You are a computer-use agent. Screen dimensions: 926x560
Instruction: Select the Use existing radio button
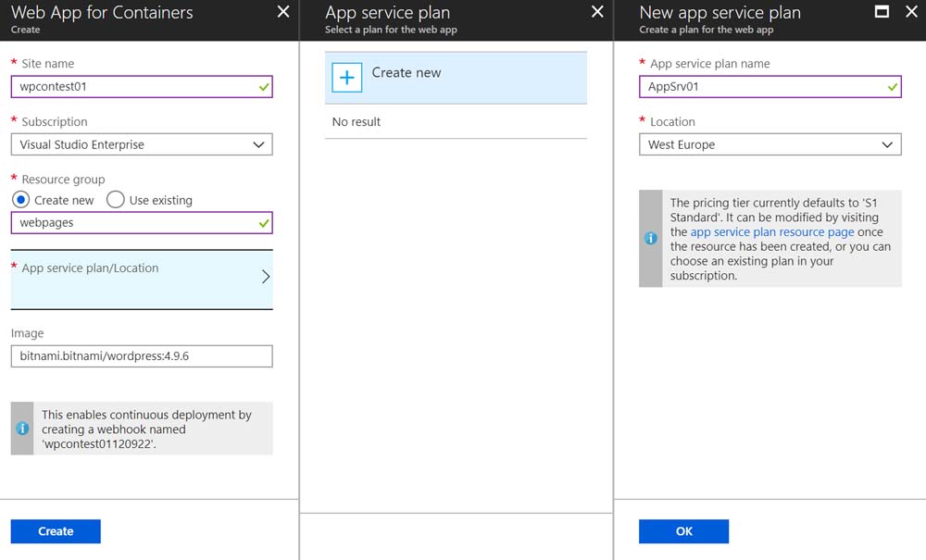pyautogui.click(x=116, y=200)
